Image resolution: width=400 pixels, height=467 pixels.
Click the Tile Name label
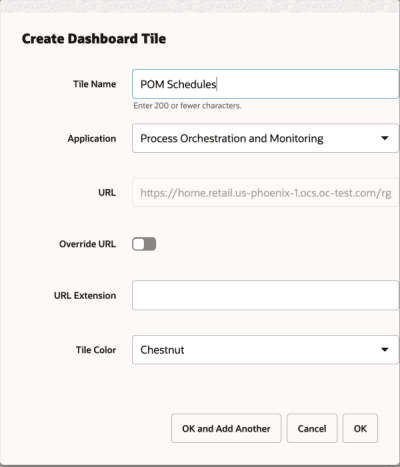95,84
